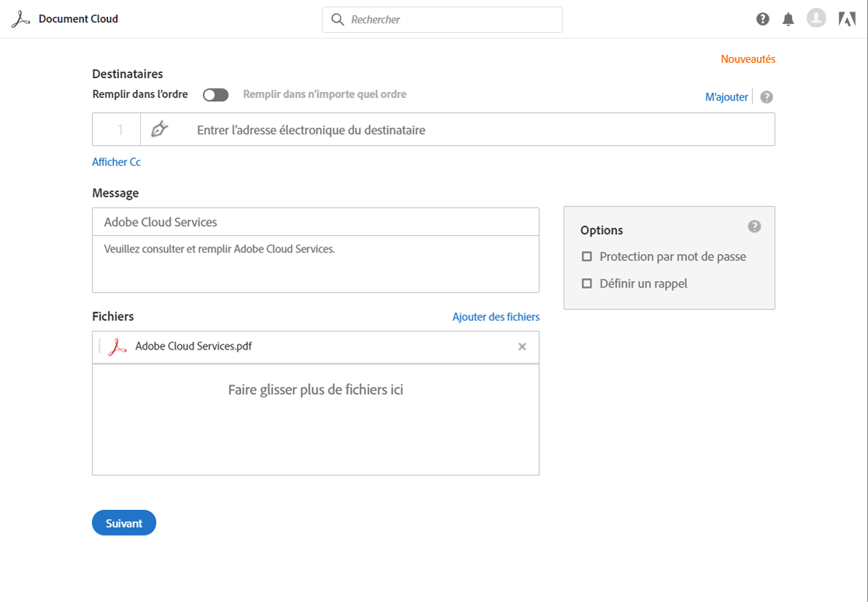
Task: Enable Protection par mot de passe
Action: click(586, 257)
